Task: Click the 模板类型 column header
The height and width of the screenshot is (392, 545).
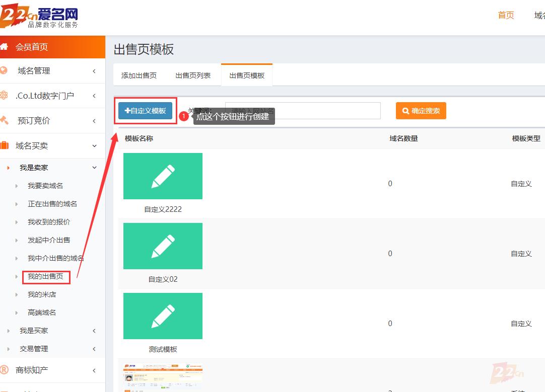Action: [526, 138]
